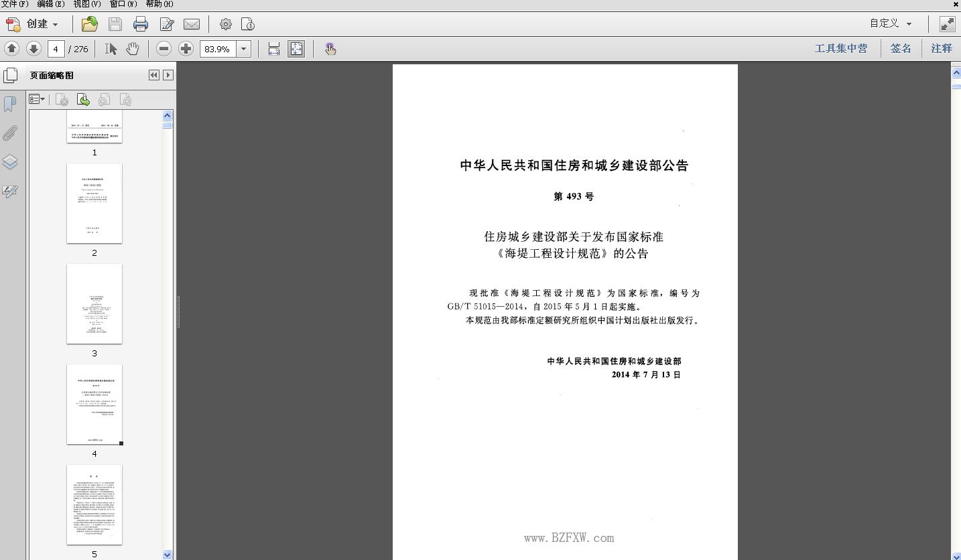Select page 1 thumbnail

coord(94,127)
